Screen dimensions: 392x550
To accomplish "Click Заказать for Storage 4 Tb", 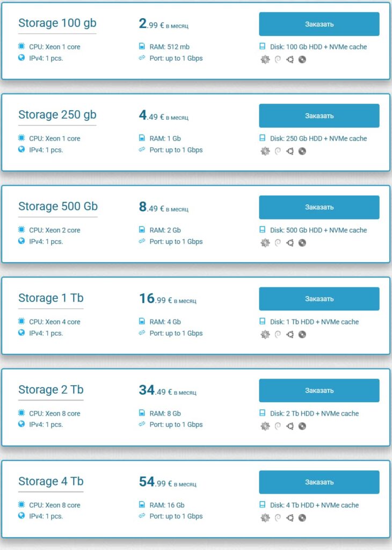I will coord(319,482).
